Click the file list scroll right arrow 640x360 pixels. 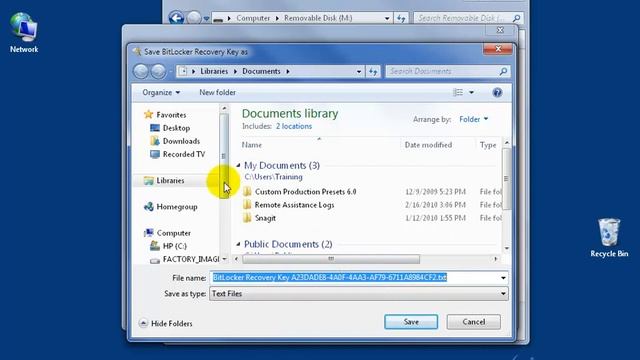pos(496,259)
